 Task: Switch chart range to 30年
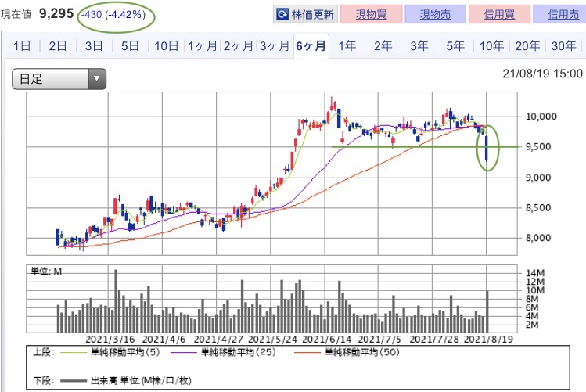coord(563,46)
